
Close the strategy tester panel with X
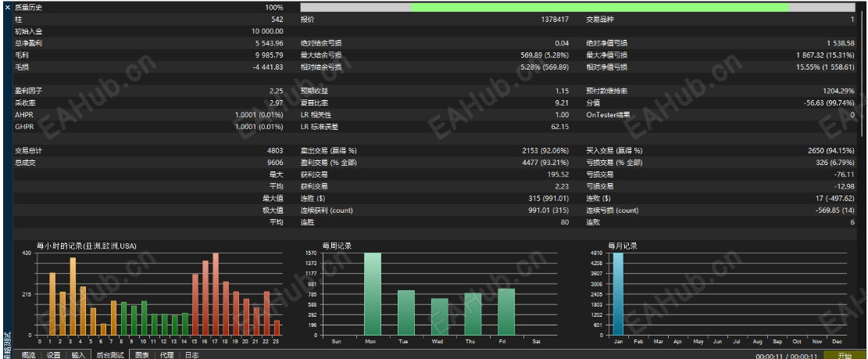point(7,8)
